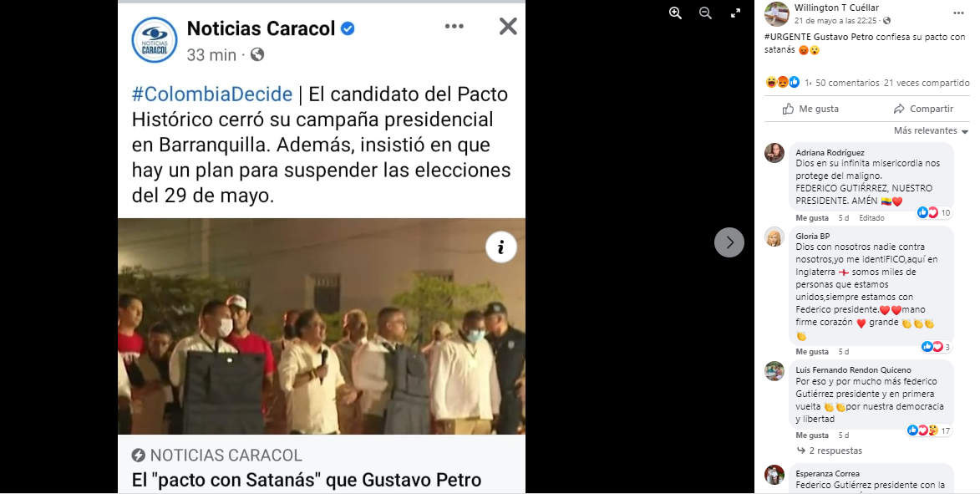The width and height of the screenshot is (980, 494).
Task: Zoom in on the photo
Action: (675, 13)
